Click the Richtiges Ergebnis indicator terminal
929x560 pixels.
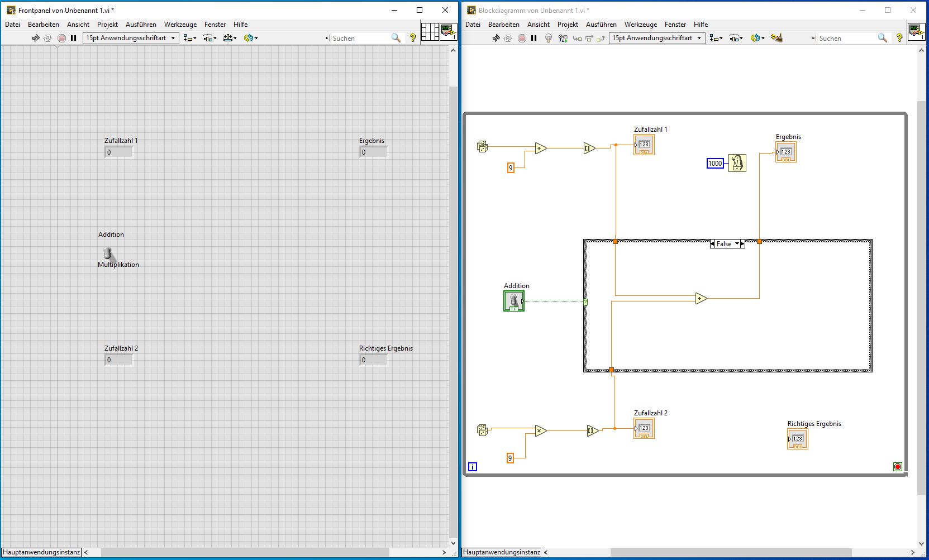(797, 439)
